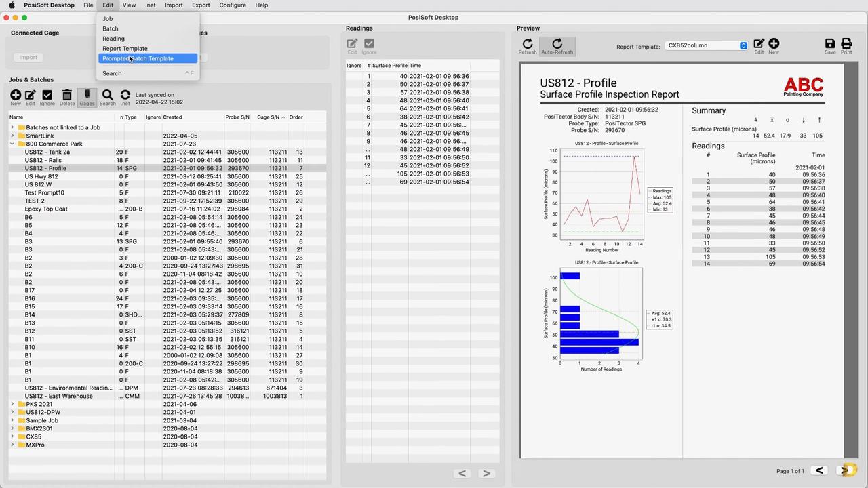
Task: Go to previous page in Preview
Action: click(x=819, y=470)
